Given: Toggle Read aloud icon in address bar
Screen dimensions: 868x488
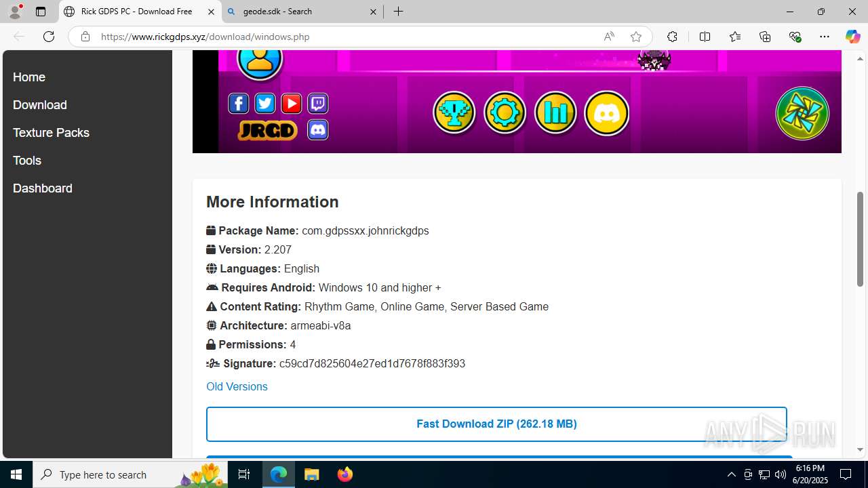Looking at the screenshot, I should (x=609, y=37).
